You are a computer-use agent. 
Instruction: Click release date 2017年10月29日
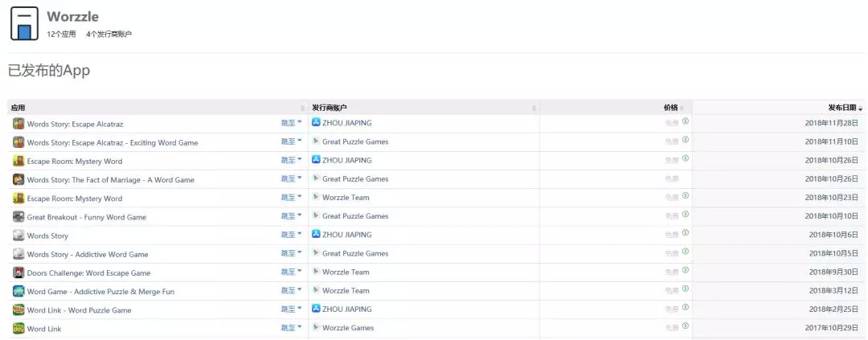(x=832, y=328)
